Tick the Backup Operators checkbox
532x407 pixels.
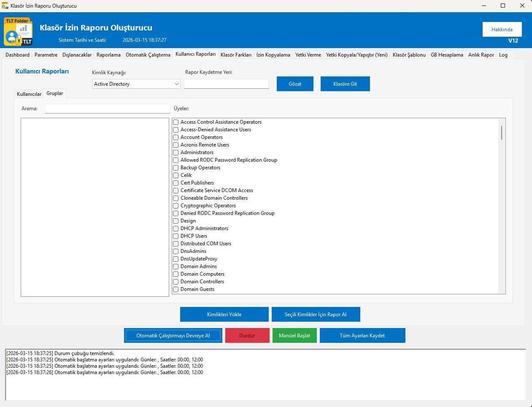pos(176,168)
